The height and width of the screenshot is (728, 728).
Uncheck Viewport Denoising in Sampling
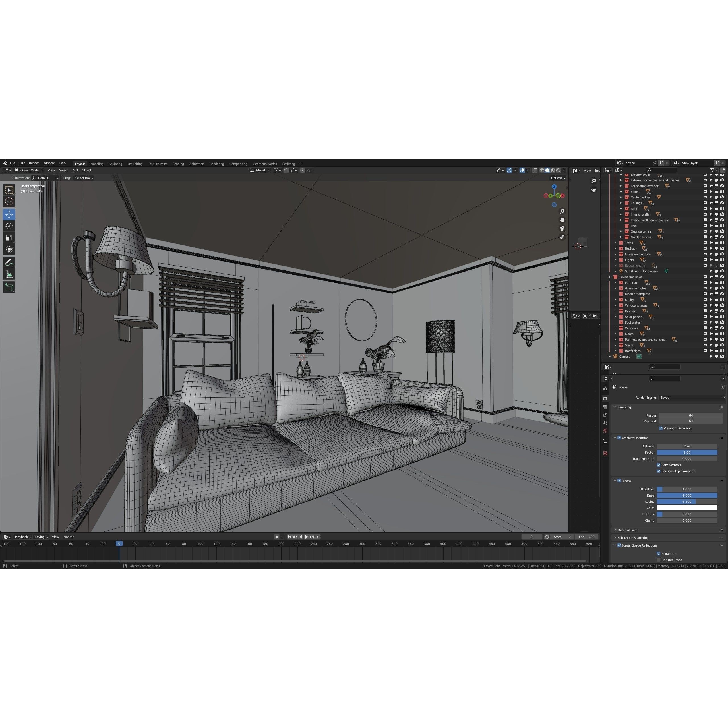coord(661,428)
